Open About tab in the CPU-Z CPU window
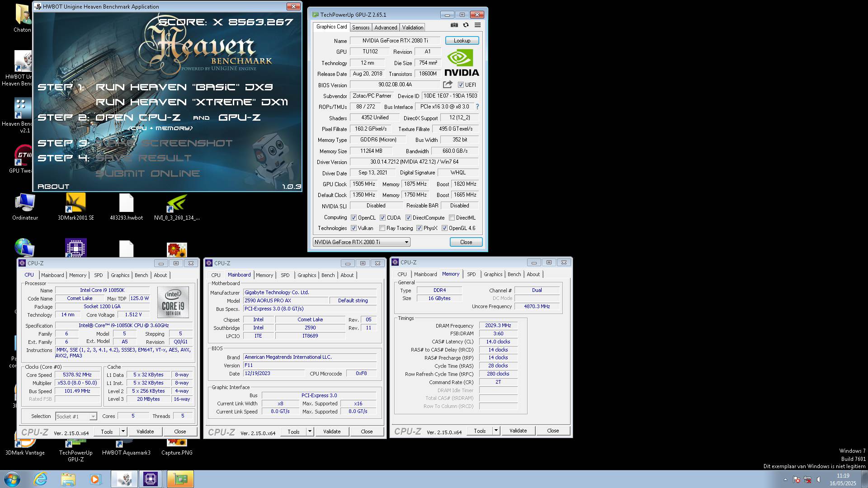Viewport: 868px width, 488px height. [160, 275]
